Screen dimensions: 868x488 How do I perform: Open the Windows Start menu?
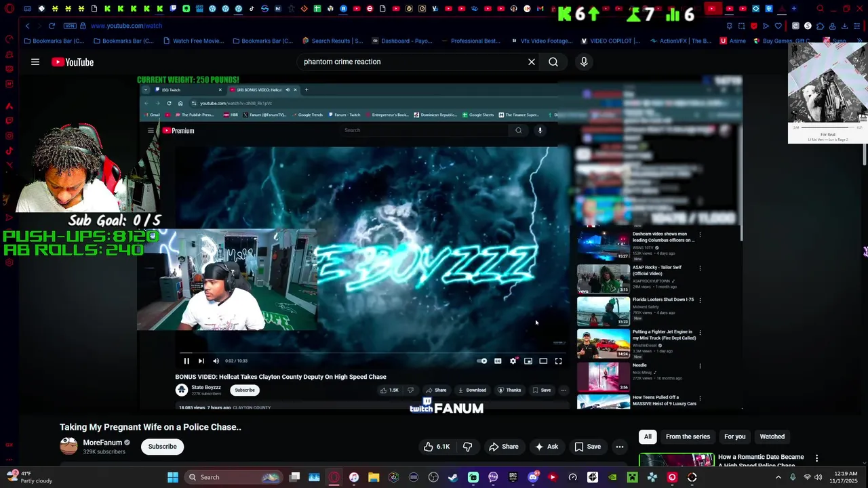[173, 477]
